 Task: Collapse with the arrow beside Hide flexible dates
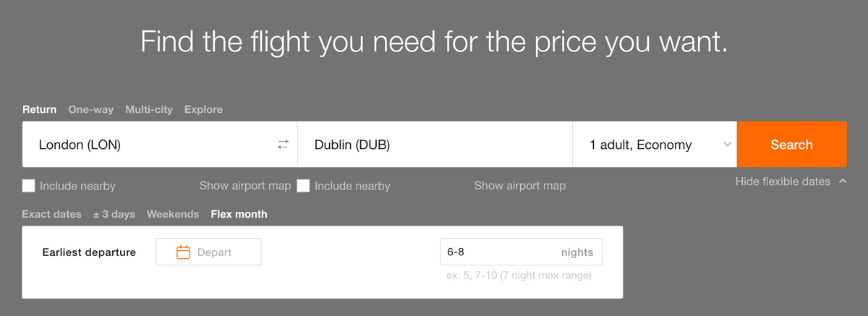point(843,182)
